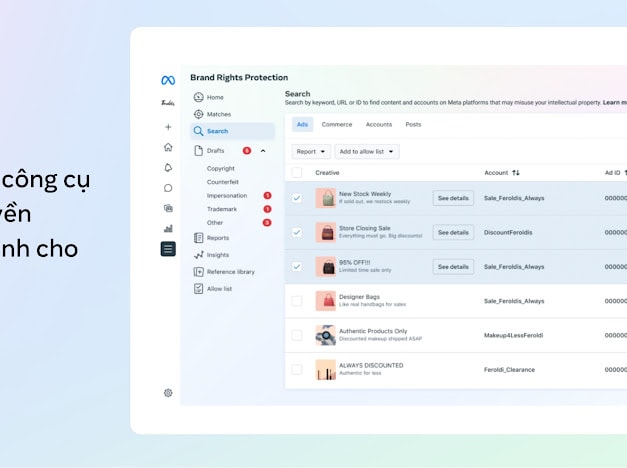This screenshot has height=468, width=627.
Task: Open the house icon in left rail
Action: [x=168, y=147]
